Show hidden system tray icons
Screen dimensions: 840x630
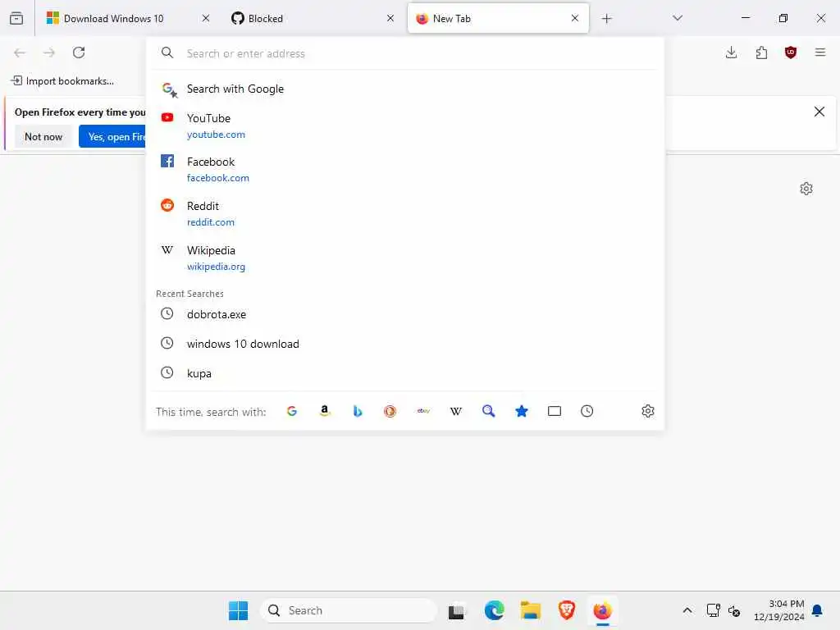(x=687, y=610)
